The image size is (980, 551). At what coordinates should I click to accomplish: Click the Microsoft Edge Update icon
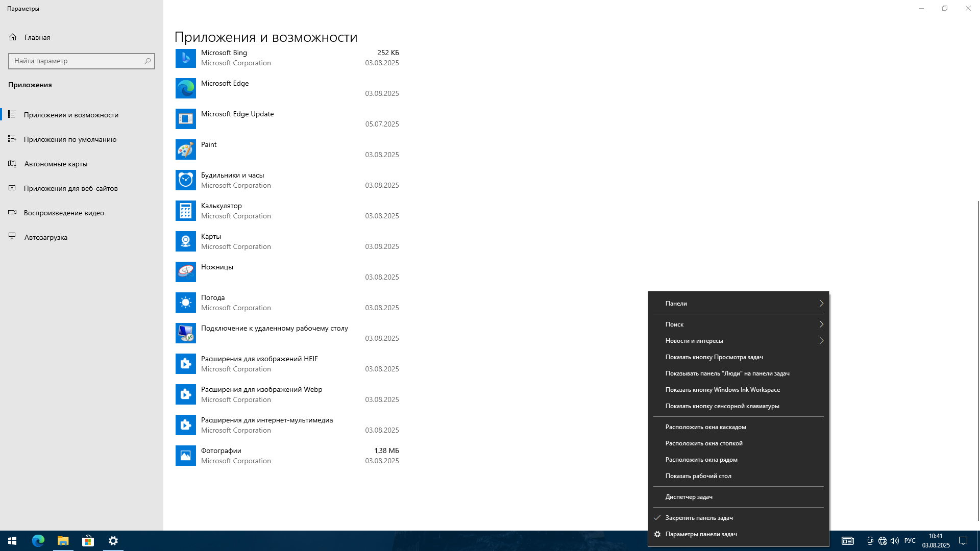pyautogui.click(x=186, y=119)
